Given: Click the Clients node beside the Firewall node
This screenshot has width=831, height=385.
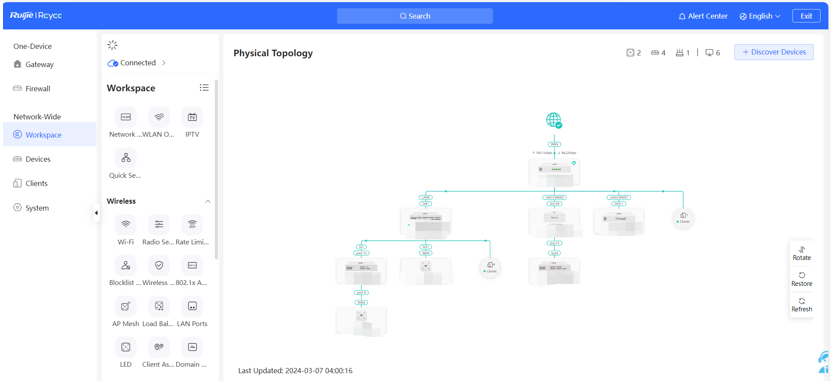Looking at the screenshot, I should tap(684, 218).
